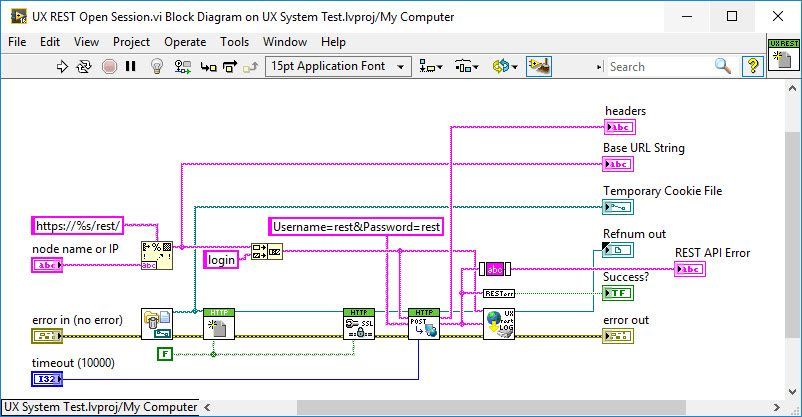The width and height of the screenshot is (802, 417).
Task: Click the vertical scrollbar down arrow
Action: click(792, 392)
